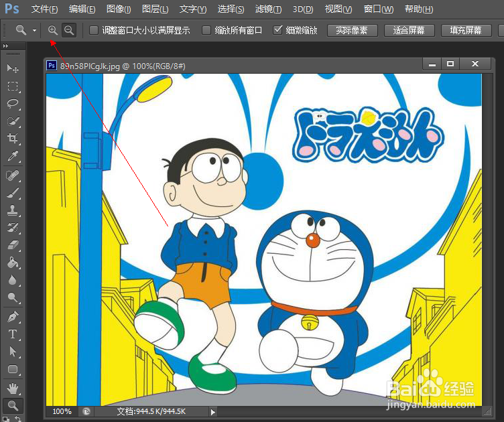Select the Rectangular Marquee tool
504x422 pixels.
pos(13,86)
